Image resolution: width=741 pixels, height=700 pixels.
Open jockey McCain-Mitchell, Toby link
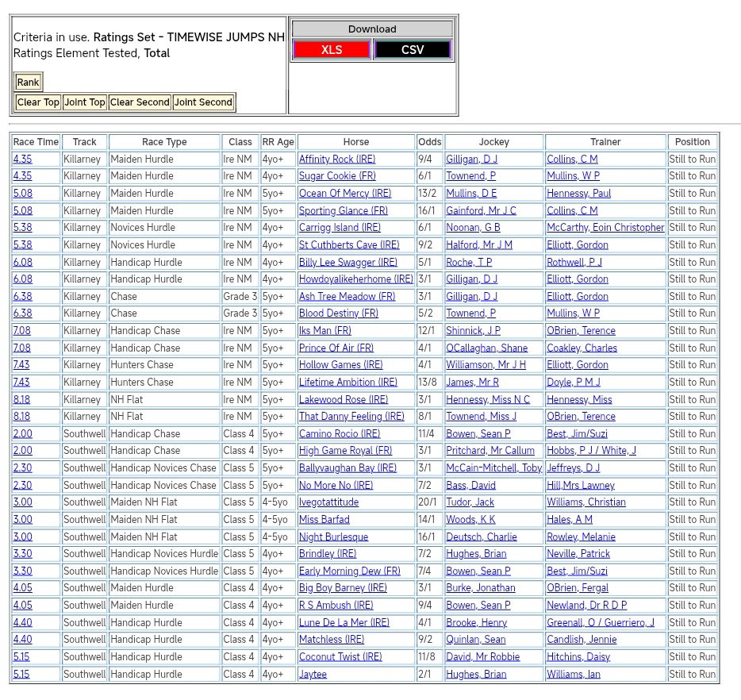[x=493, y=468]
